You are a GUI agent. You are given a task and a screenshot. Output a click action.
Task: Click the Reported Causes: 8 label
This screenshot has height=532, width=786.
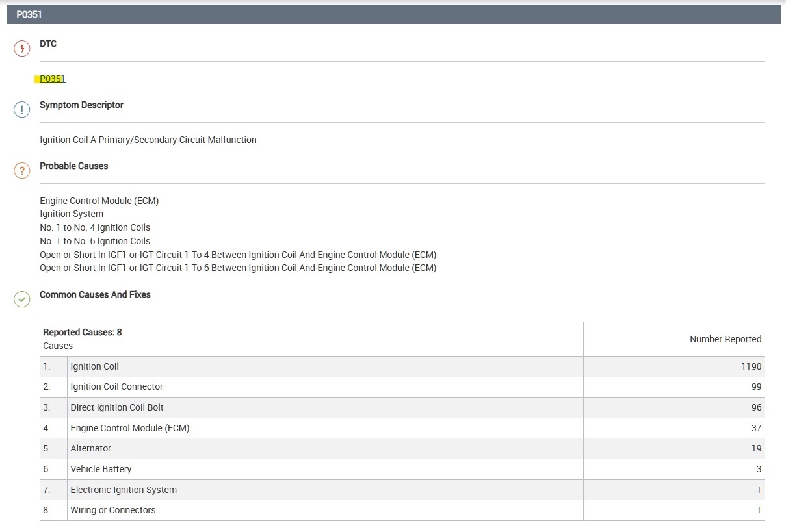point(83,332)
